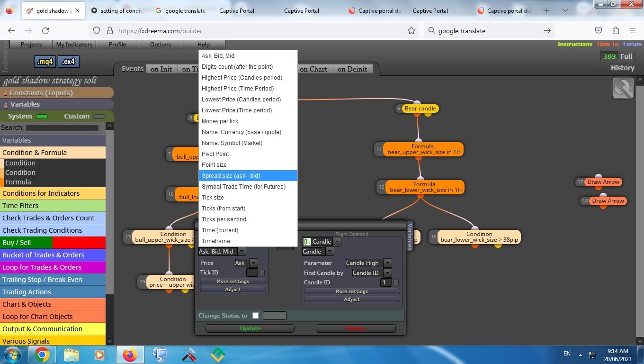Open the How To link
Image resolution: width=644 pixels, height=364 pixels.
tap(608, 44)
